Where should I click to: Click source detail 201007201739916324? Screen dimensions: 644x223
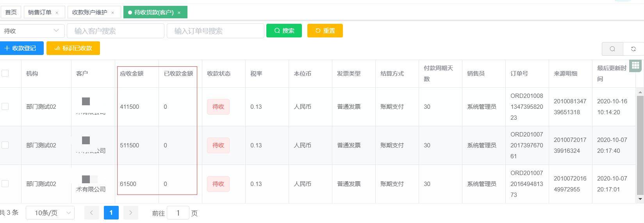(570, 145)
